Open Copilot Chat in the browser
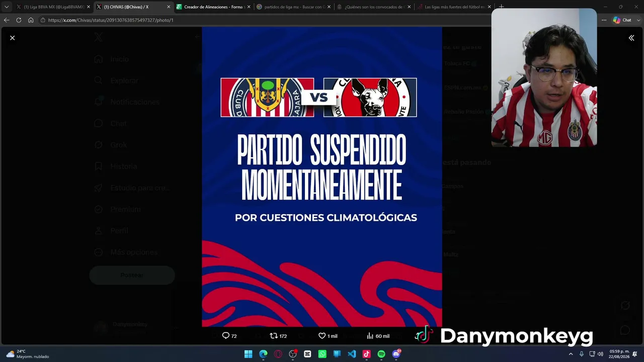 click(x=622, y=20)
